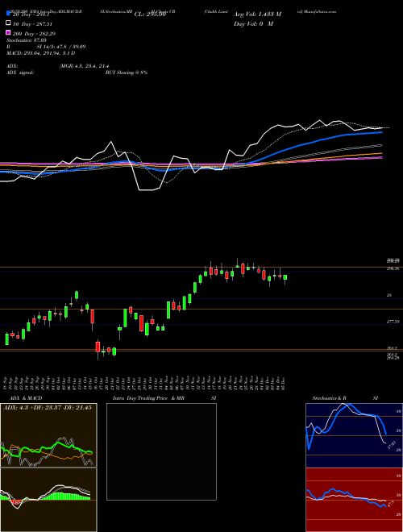The width and height of the screenshot is (403, 532).
Task: Click the magenta 200 Day legend swatch
Action: tap(8, 33)
